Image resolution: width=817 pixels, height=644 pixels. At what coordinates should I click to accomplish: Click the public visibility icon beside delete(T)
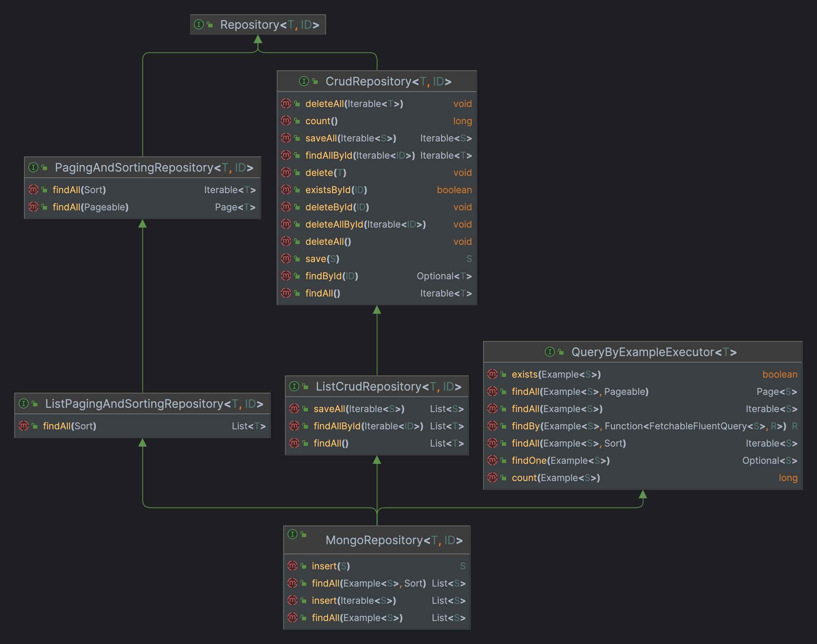click(x=297, y=173)
